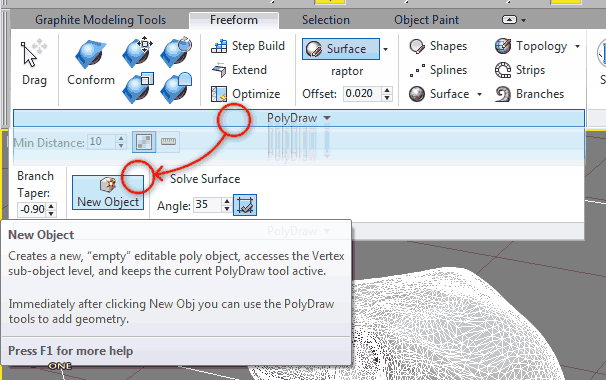Switch to Graphite Modeling Tools tab
The width and height of the screenshot is (606, 380).
coord(100,20)
